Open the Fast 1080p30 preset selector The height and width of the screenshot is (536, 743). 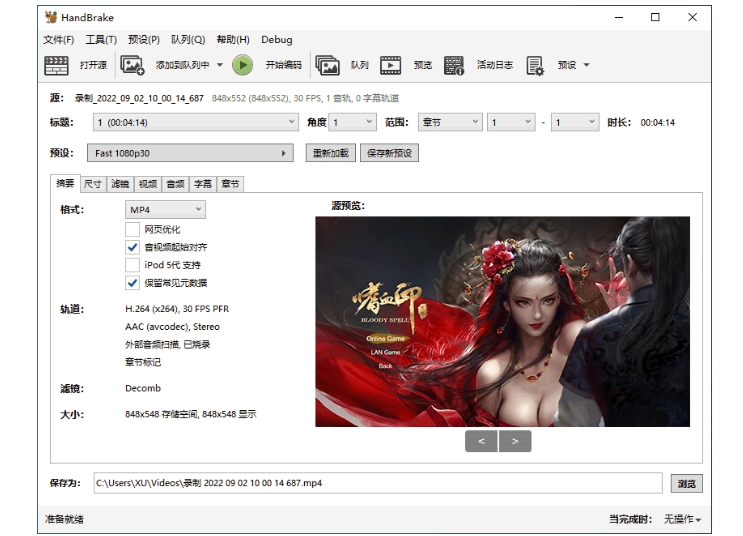[190, 153]
